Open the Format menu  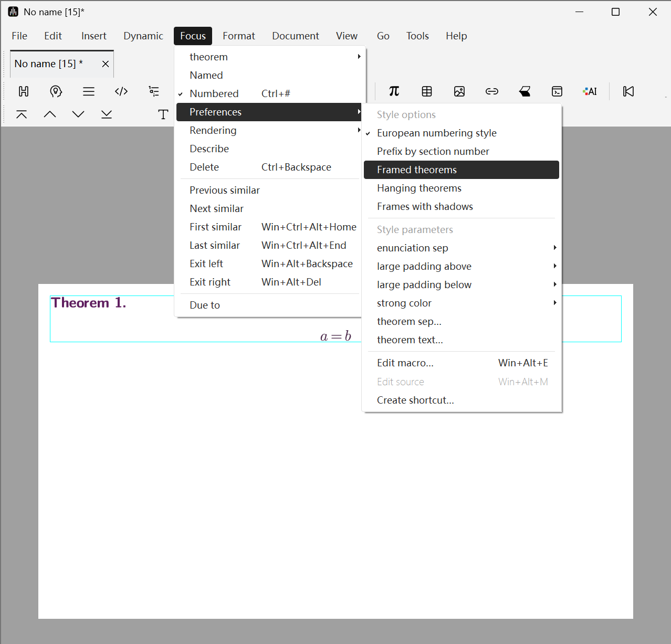click(238, 36)
